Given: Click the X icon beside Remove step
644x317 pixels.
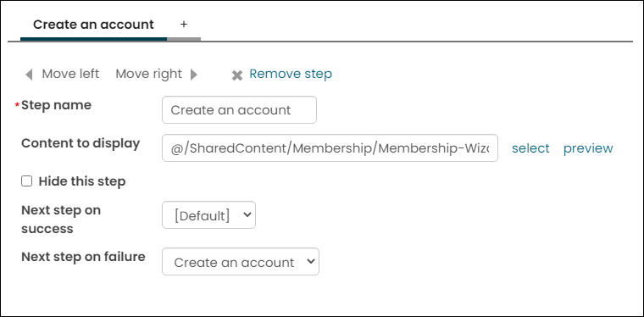Looking at the screenshot, I should click(x=237, y=75).
